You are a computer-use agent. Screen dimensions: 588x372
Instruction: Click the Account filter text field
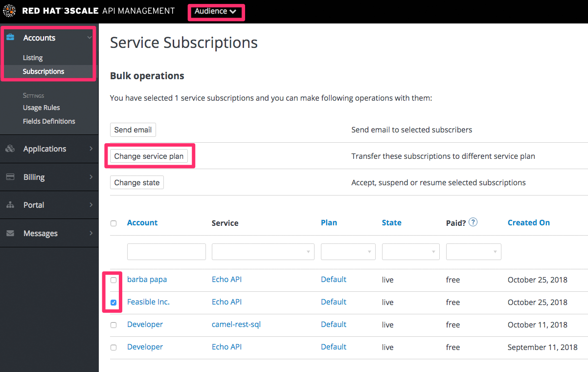166,252
